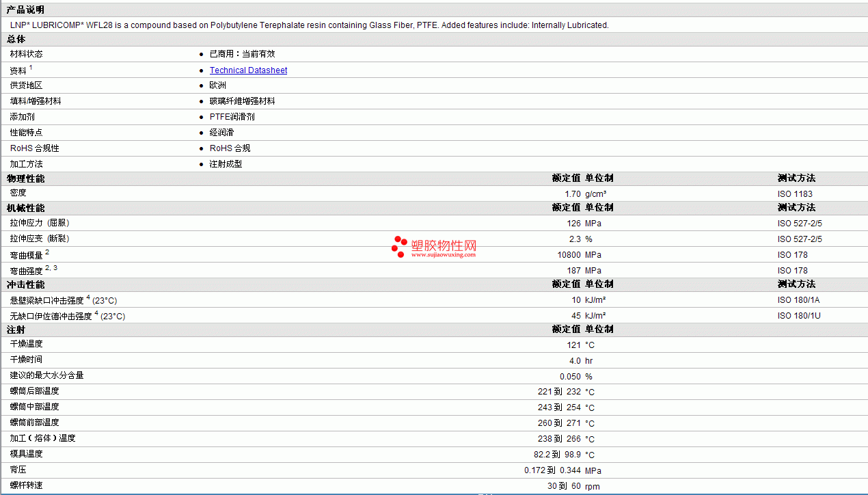The height and width of the screenshot is (495, 868).
Task: Click the 悬壁梁缺口冲击强度 label
Action: (x=47, y=300)
